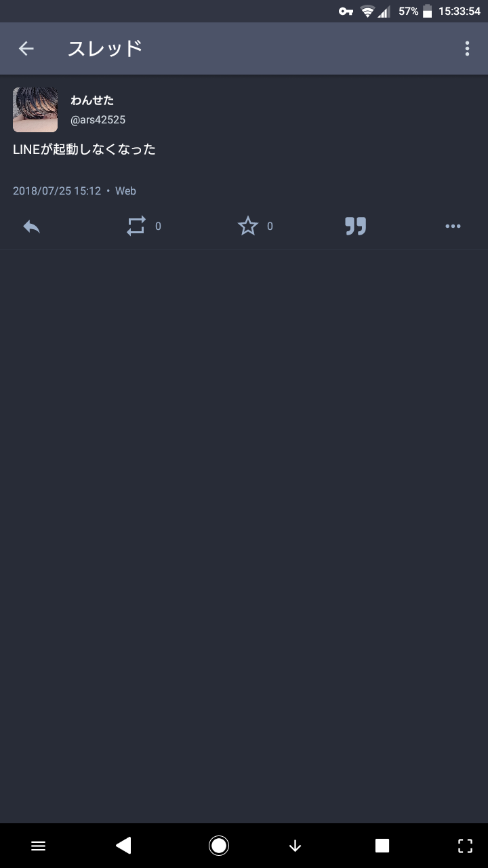Reply to the tweet with the reply arrow
Image resolution: width=488 pixels, height=868 pixels.
pyautogui.click(x=32, y=226)
